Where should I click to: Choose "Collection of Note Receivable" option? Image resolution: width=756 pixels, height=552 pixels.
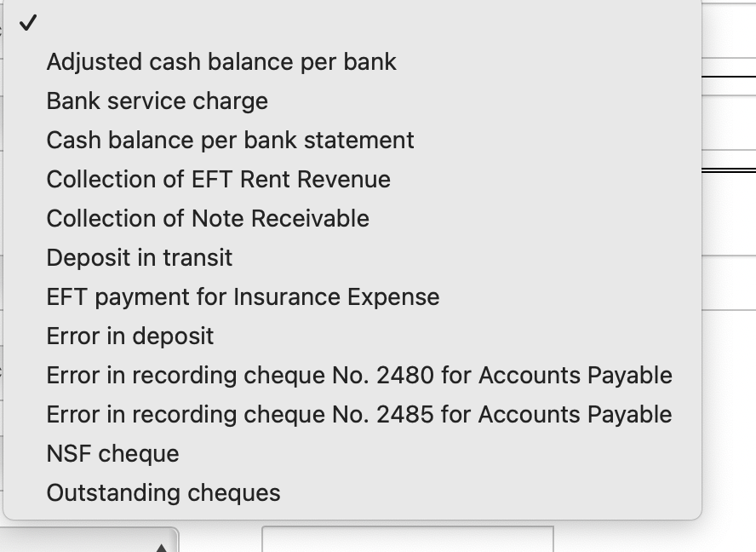tap(208, 218)
